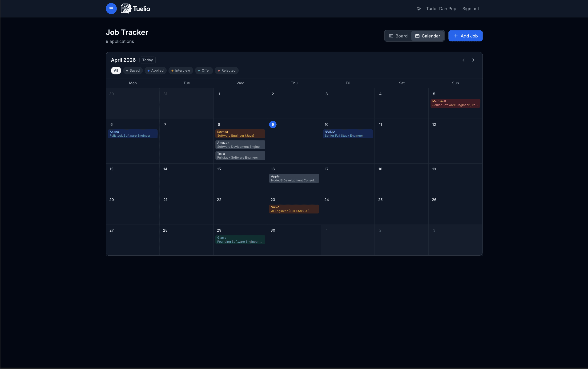
Task: Toggle the Rejected status filter
Action: click(226, 70)
